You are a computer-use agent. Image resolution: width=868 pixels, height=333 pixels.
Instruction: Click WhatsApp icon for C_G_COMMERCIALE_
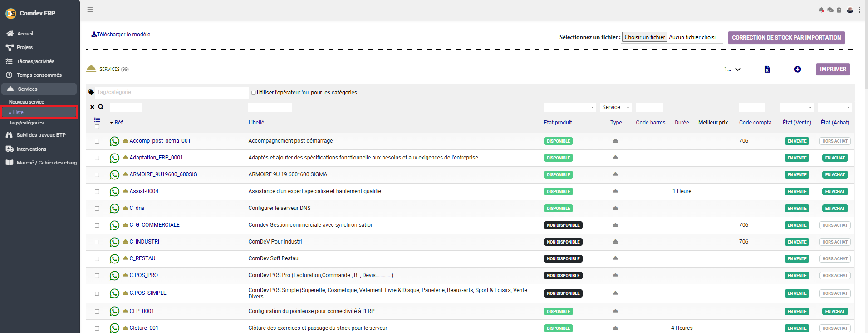(x=114, y=225)
